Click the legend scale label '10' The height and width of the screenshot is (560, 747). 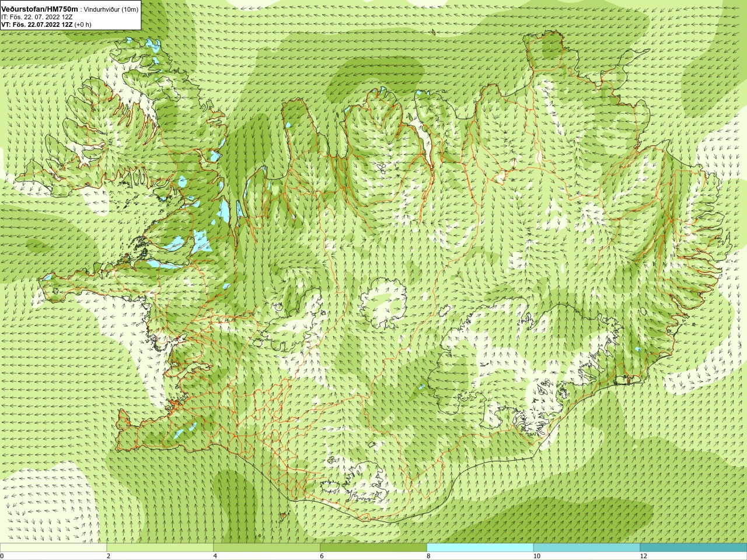pos(536,556)
